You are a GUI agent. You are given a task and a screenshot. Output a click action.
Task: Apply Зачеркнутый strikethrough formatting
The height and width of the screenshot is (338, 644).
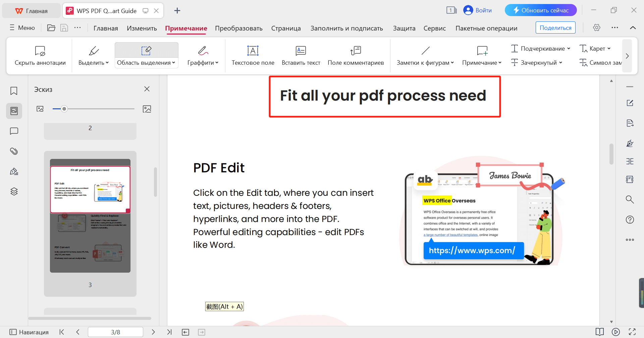(536, 62)
